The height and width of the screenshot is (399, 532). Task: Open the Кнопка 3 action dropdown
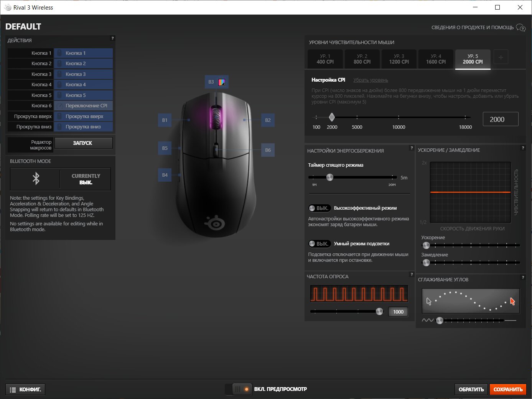(83, 74)
